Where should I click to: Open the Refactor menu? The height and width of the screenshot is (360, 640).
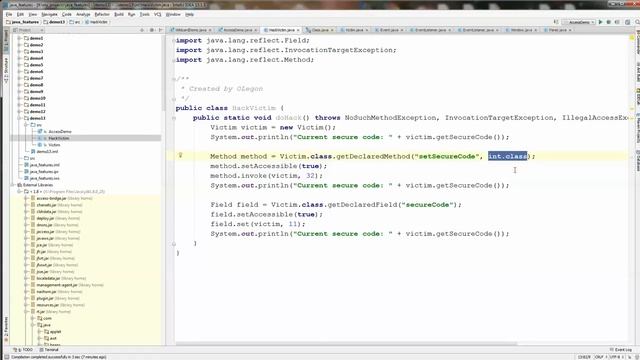click(x=102, y=14)
